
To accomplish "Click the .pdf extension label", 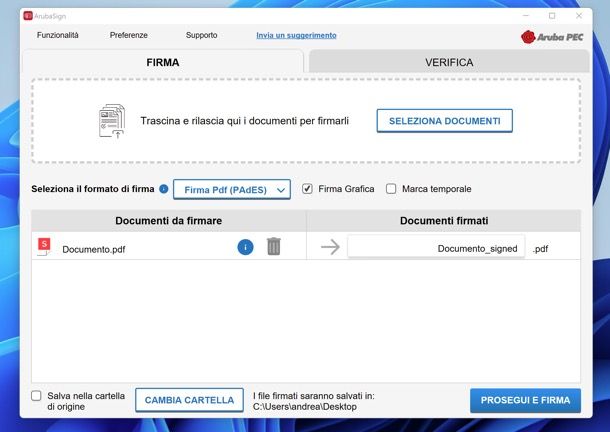I will 540,249.
